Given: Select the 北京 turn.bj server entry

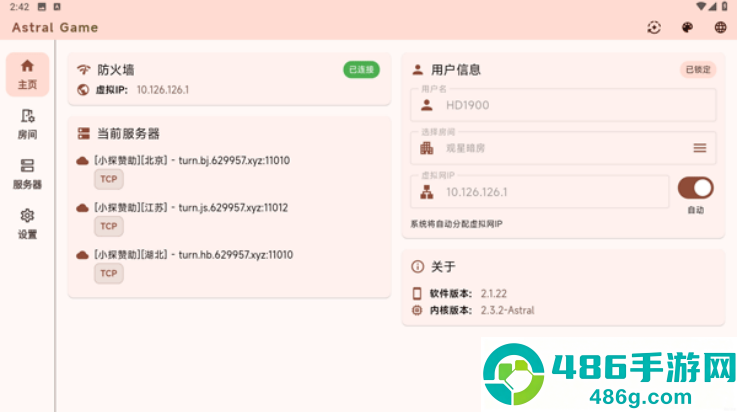Looking at the screenshot, I should coord(192,161).
